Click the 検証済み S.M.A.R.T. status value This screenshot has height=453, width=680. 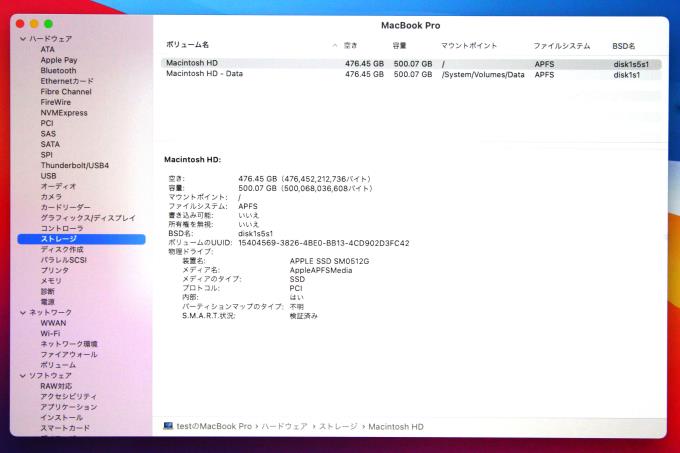click(x=304, y=316)
